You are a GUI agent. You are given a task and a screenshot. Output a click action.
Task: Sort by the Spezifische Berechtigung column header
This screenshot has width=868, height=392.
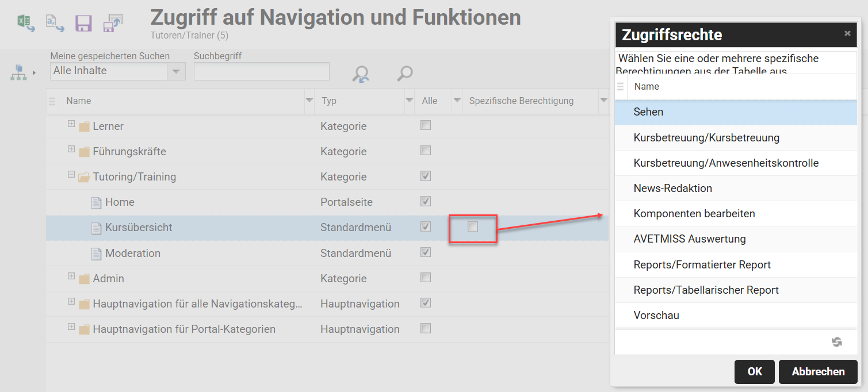tap(521, 101)
